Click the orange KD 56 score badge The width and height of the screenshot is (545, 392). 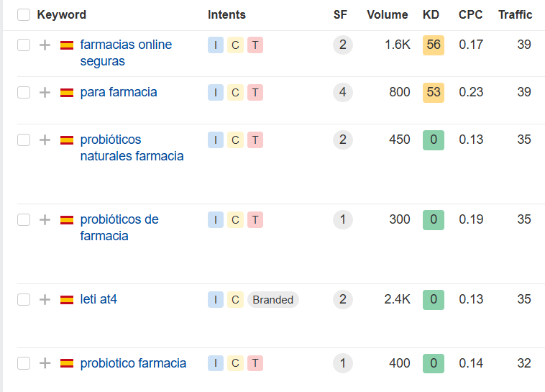pyautogui.click(x=434, y=45)
